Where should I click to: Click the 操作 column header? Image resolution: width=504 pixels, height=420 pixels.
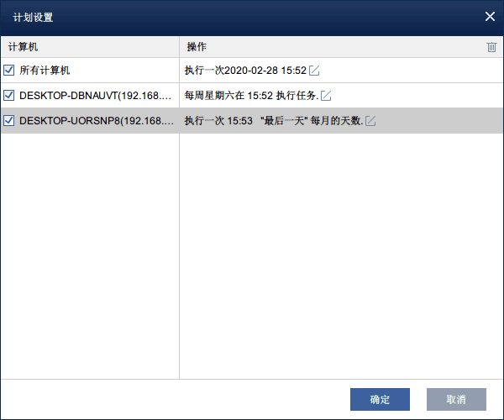197,47
